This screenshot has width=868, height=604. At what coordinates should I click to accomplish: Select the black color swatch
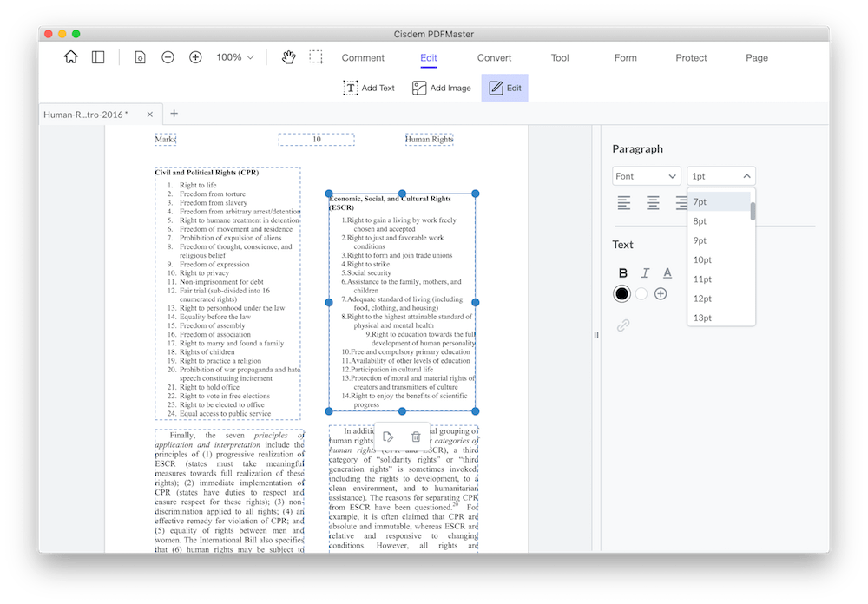[621, 294]
